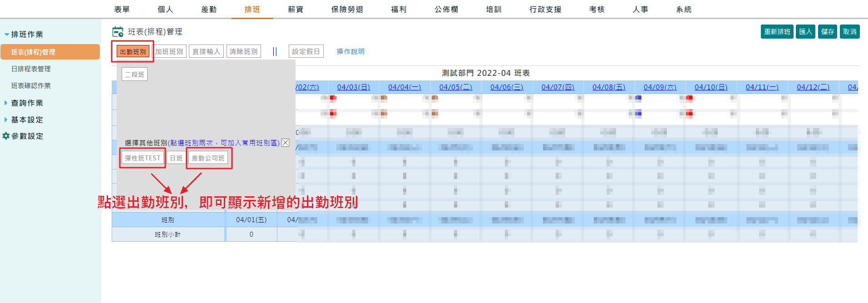Open the 個人 top menu
The width and height of the screenshot is (868, 303).
click(165, 10)
